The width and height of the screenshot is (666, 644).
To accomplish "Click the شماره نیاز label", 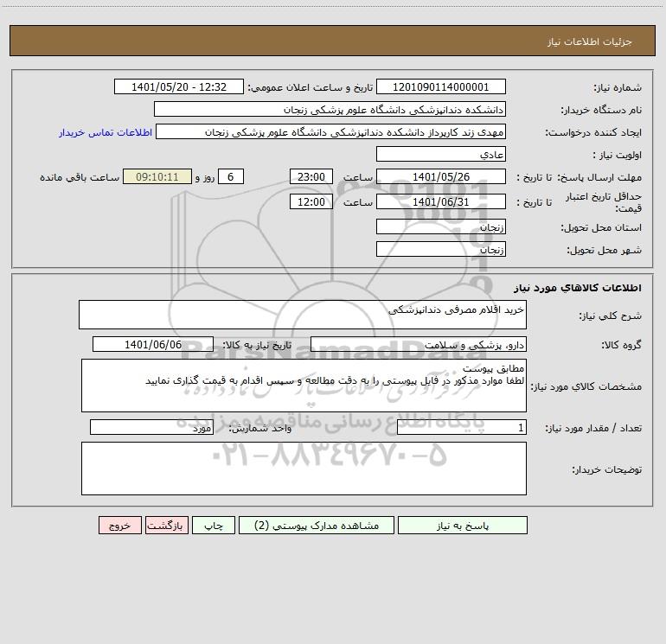I will 618,88.
